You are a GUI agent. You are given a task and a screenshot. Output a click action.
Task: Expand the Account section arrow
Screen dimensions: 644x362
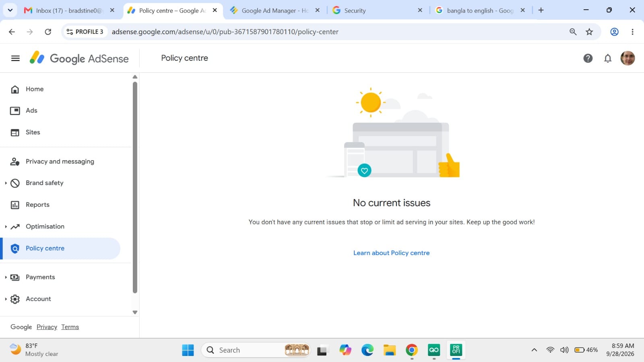pos(6,299)
